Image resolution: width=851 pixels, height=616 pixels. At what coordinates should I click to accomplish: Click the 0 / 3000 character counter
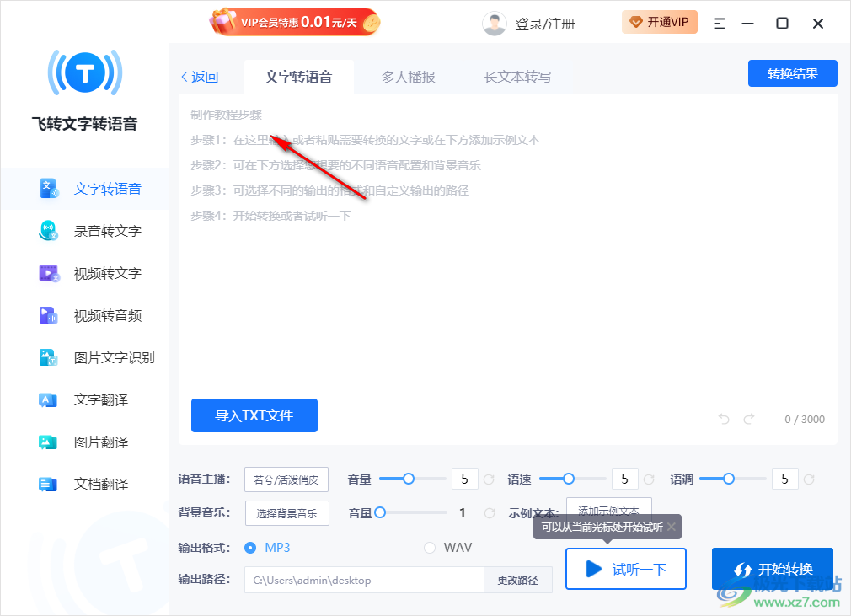point(805,419)
